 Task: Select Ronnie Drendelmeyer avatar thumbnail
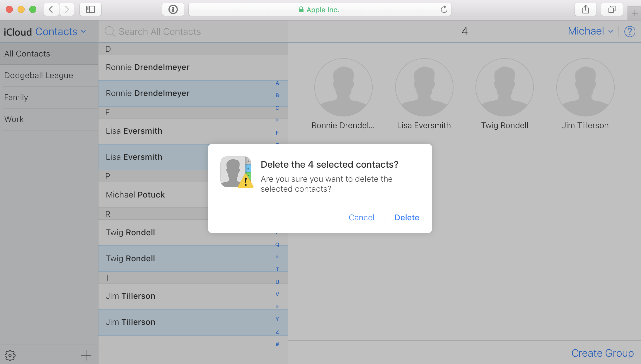[343, 87]
